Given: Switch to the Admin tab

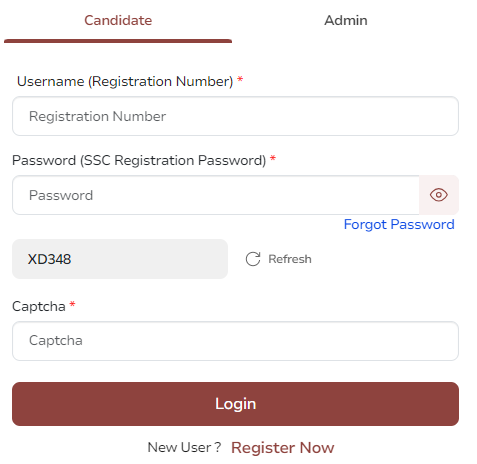Looking at the screenshot, I should point(346,20).
